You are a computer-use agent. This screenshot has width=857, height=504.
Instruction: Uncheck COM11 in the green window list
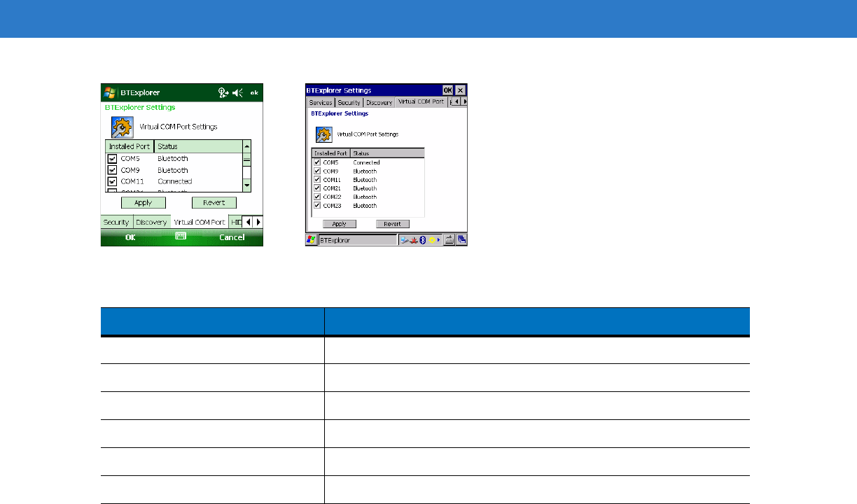112,181
